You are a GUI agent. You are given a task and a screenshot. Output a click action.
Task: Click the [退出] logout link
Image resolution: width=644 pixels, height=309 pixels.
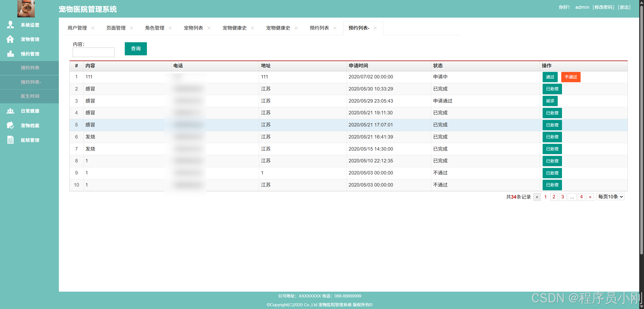click(x=624, y=7)
